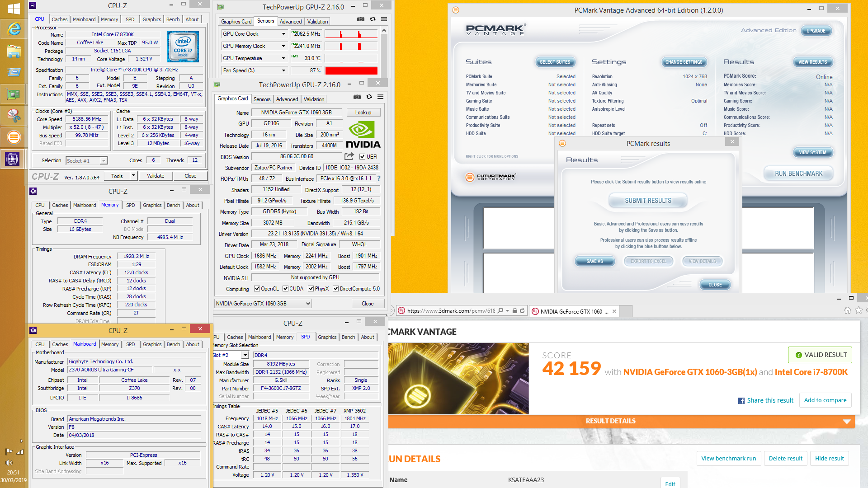Open the hamburger menu in GPU-Z Graphics Card window
Image resolution: width=868 pixels, height=488 pixels.
point(381,97)
